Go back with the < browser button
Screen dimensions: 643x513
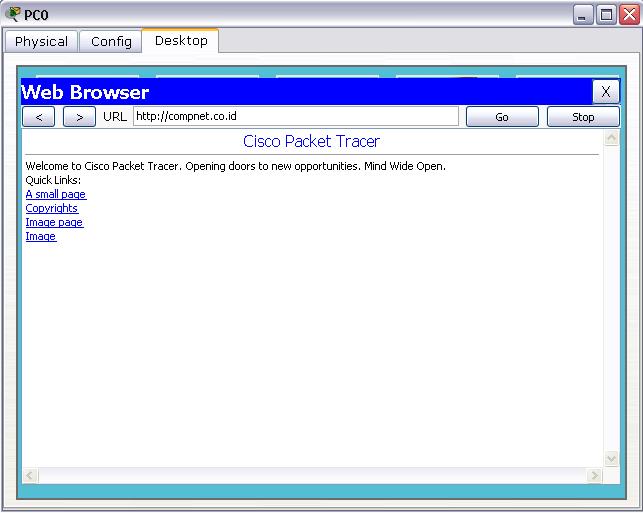(x=39, y=117)
